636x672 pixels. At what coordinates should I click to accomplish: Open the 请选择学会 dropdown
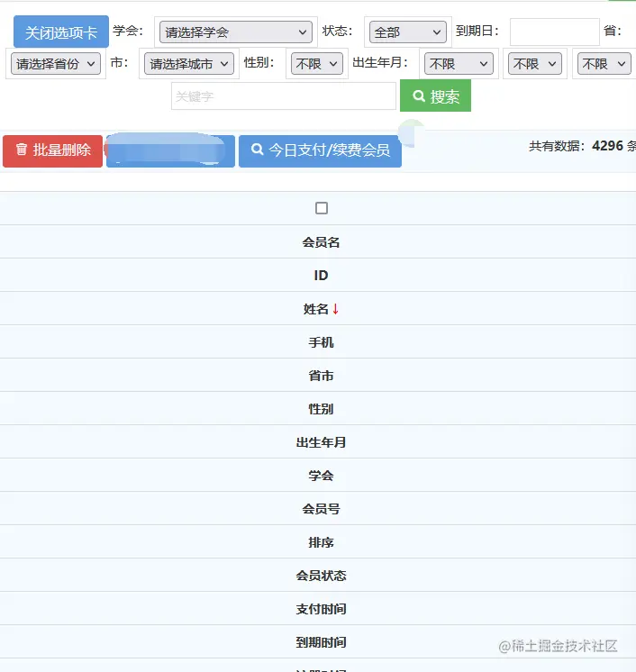(x=236, y=32)
